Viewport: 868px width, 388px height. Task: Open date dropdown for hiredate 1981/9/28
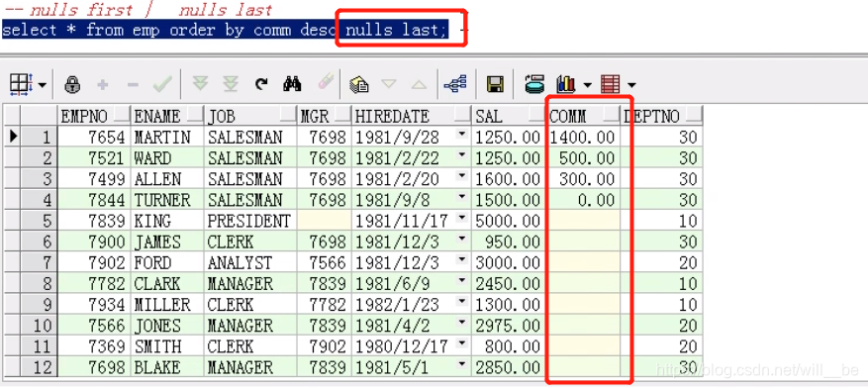pyautogui.click(x=461, y=135)
